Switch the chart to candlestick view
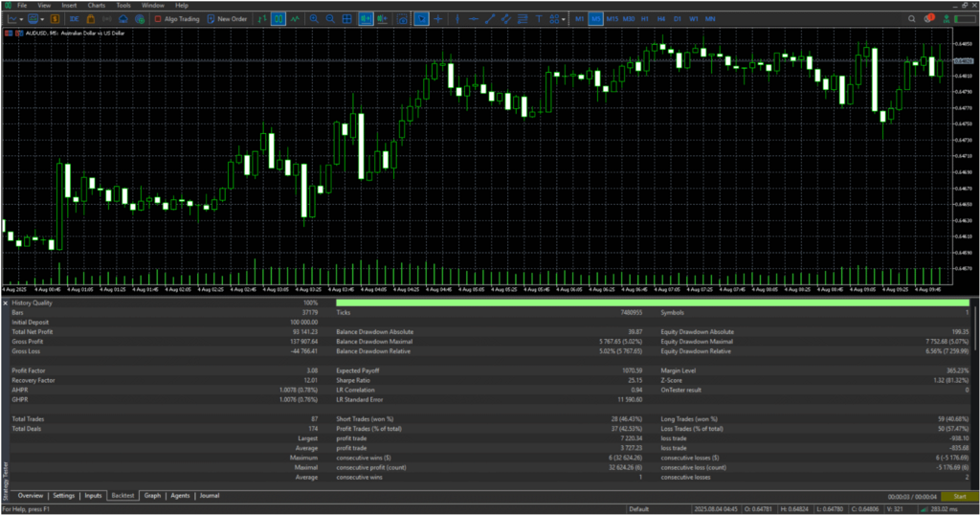This screenshot has width=980, height=515. click(278, 18)
